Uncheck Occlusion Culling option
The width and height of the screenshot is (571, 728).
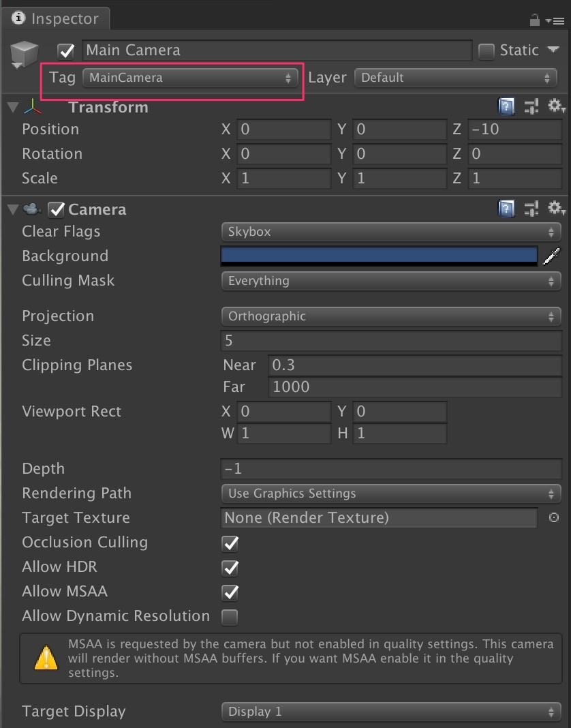coord(230,543)
